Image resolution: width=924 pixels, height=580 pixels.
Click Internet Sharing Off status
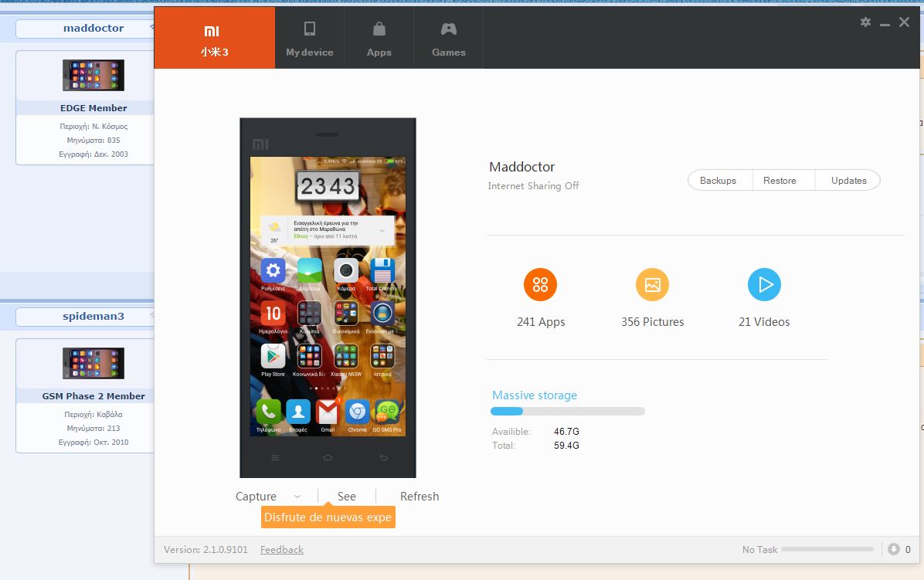(533, 185)
